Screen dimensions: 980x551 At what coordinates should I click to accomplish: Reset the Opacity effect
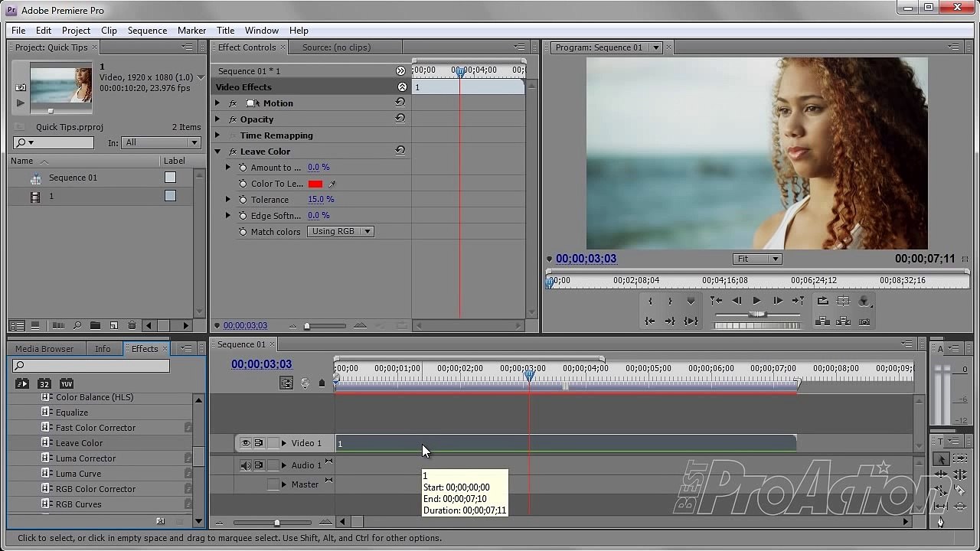pyautogui.click(x=400, y=119)
